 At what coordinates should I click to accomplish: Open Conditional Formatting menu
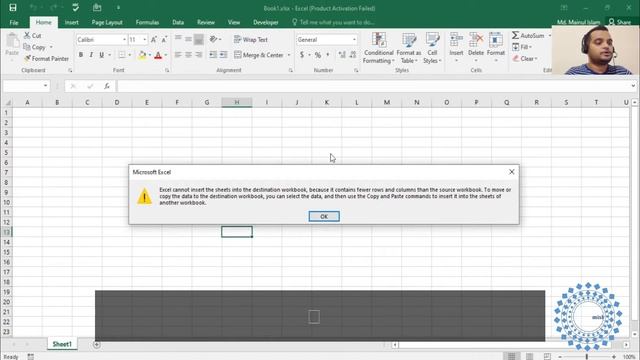tap(378, 48)
